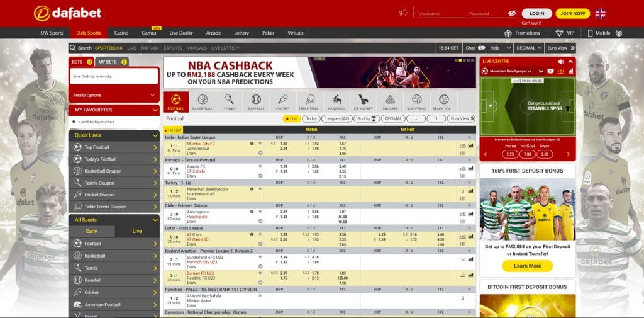Select the Handball sport icon
Screen dimensions: 644x318
[x=336, y=101]
